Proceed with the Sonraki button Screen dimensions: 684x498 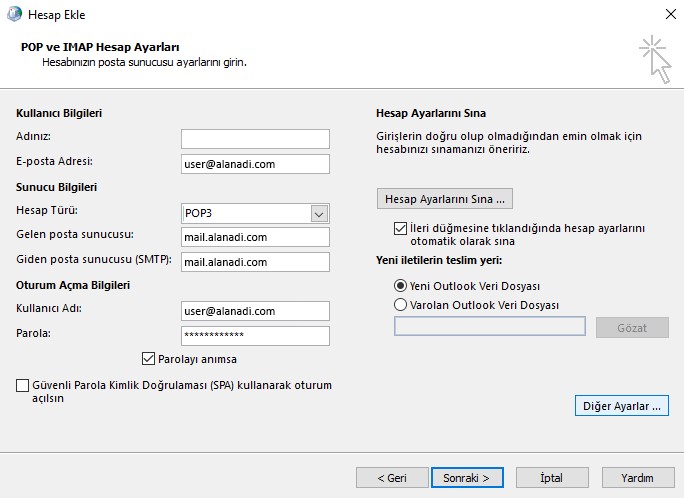tap(467, 478)
